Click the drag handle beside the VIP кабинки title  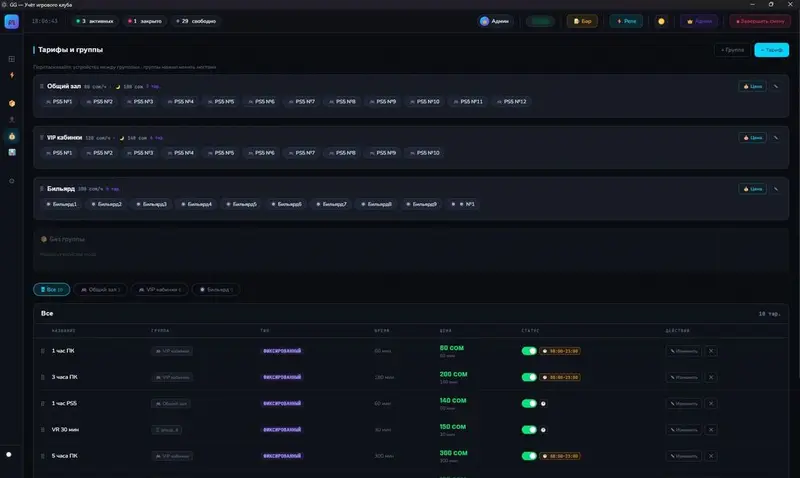coord(42,138)
